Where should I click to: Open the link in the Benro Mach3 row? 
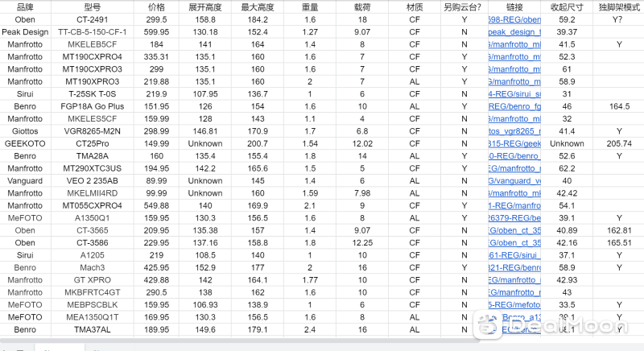point(514,267)
